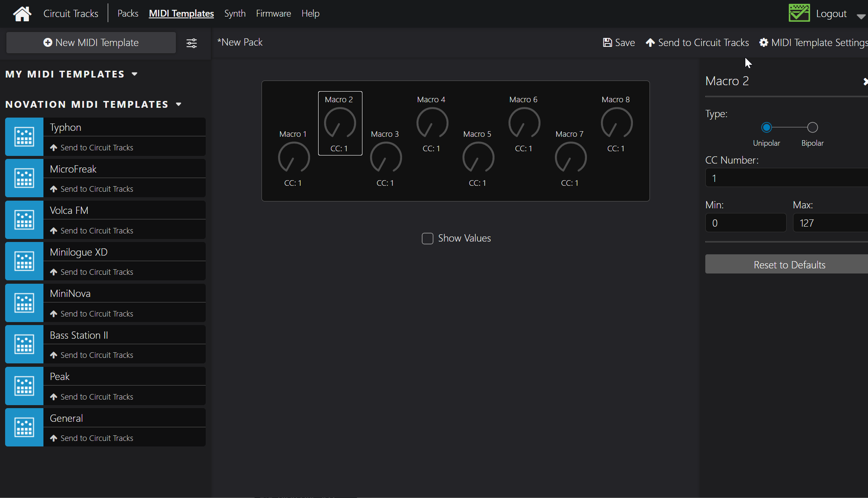Click the Typhon template grid icon

(24, 137)
